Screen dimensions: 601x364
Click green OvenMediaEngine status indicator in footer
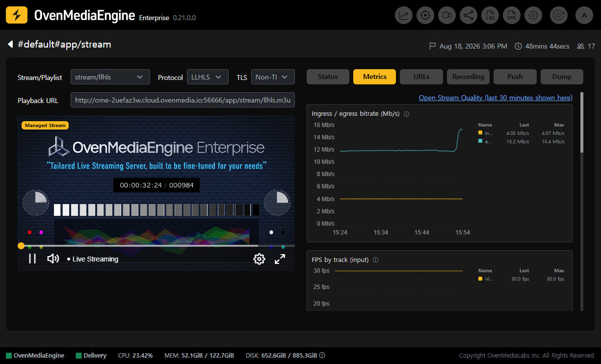9,356
